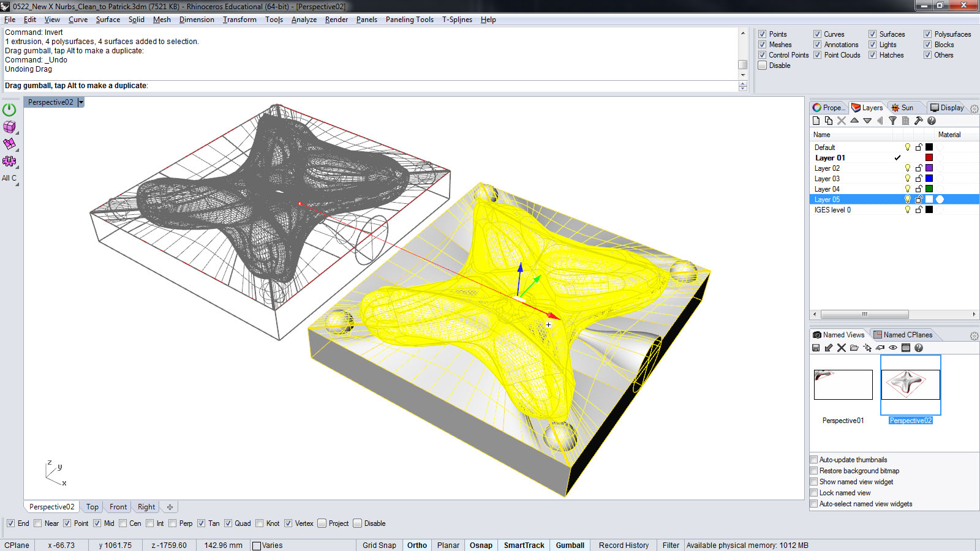
Task: Click the new sublayer icon in Layers
Action: point(829,121)
